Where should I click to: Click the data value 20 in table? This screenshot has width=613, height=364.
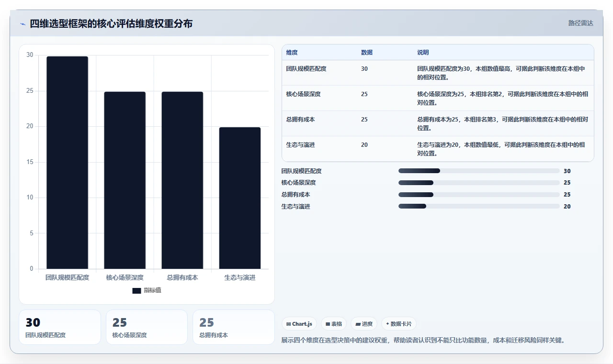[x=364, y=145]
